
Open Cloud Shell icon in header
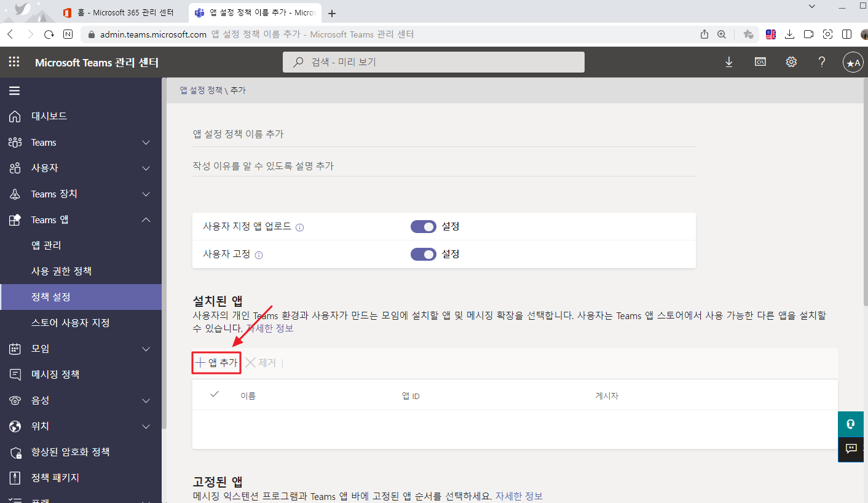[760, 62]
